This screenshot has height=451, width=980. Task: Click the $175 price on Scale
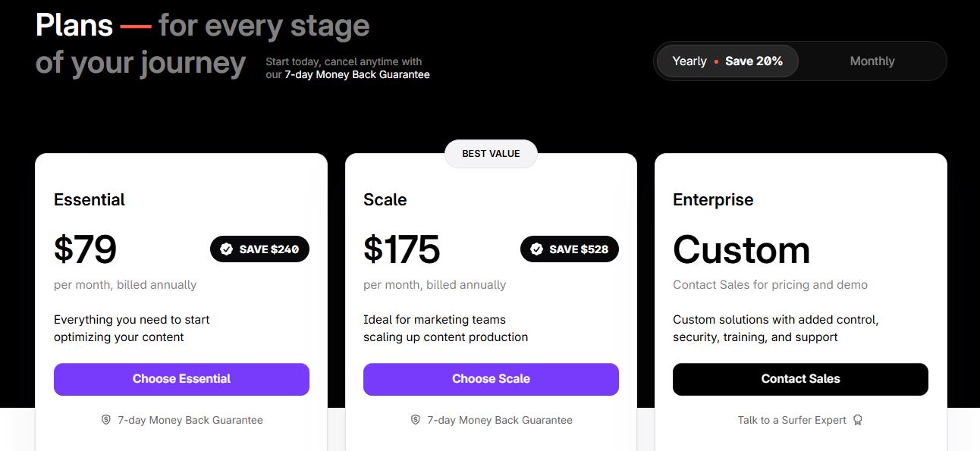(x=401, y=249)
